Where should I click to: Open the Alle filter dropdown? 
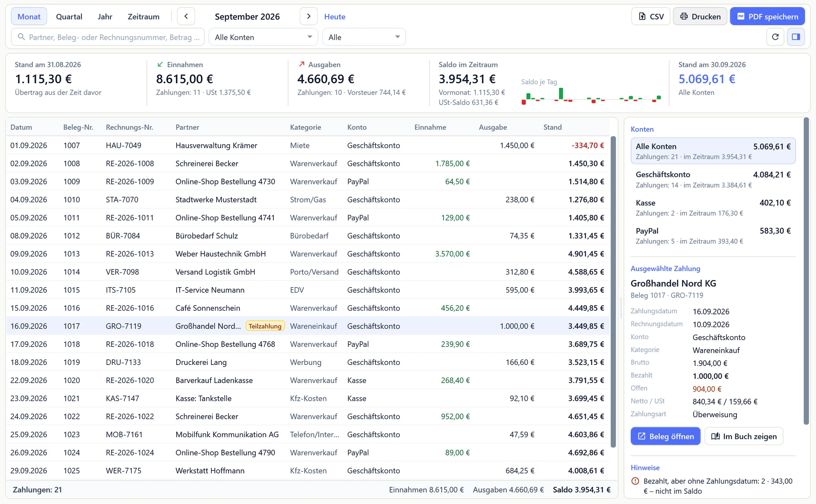click(364, 37)
